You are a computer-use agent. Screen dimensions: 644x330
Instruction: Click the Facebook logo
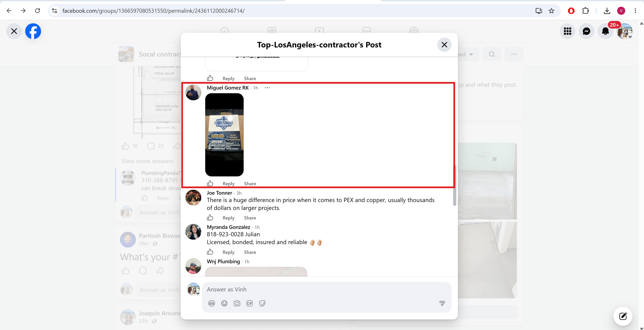pos(33,31)
